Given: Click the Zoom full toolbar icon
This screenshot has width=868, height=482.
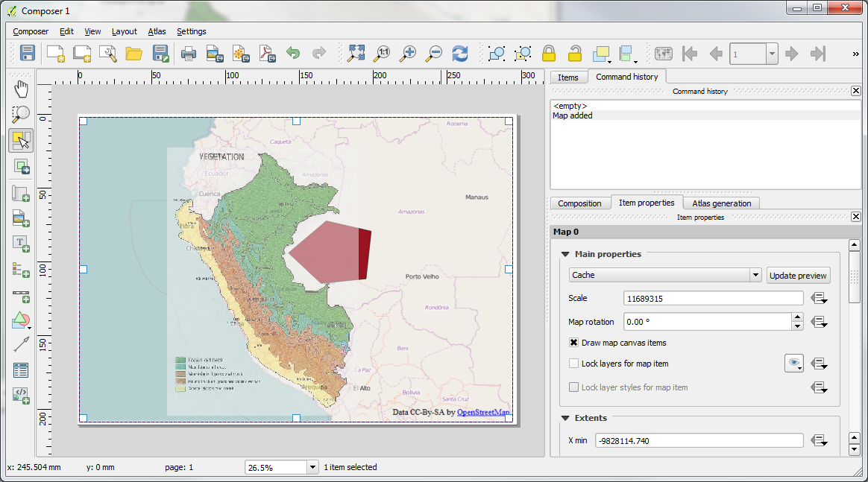Looking at the screenshot, I should click(356, 54).
